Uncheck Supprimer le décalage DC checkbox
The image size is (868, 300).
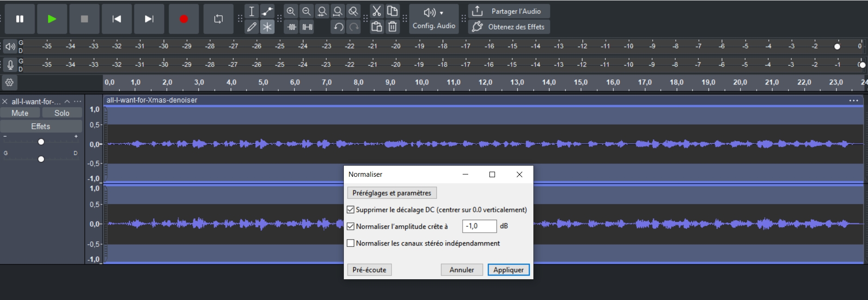tap(351, 210)
